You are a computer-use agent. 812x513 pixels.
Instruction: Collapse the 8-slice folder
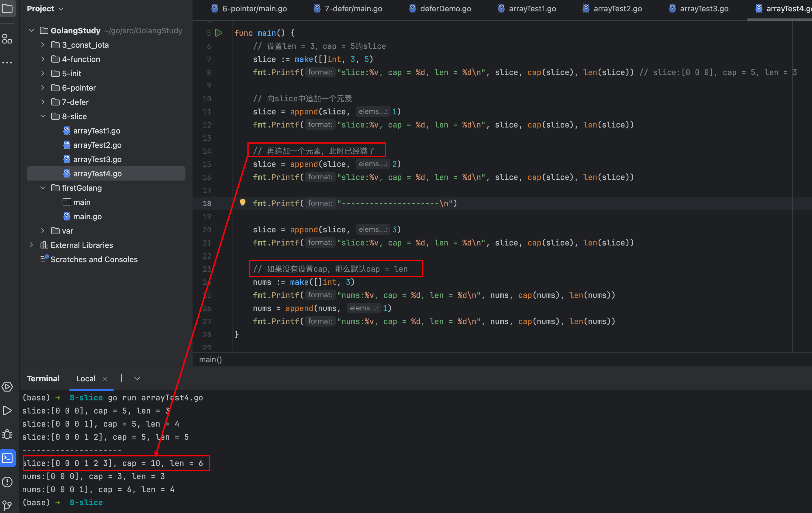point(43,116)
